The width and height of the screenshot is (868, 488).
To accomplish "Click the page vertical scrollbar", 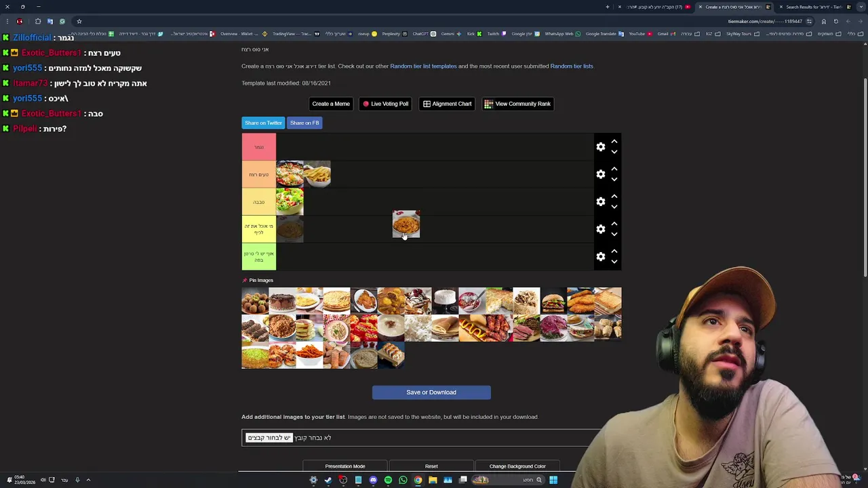I will pos(865,176).
